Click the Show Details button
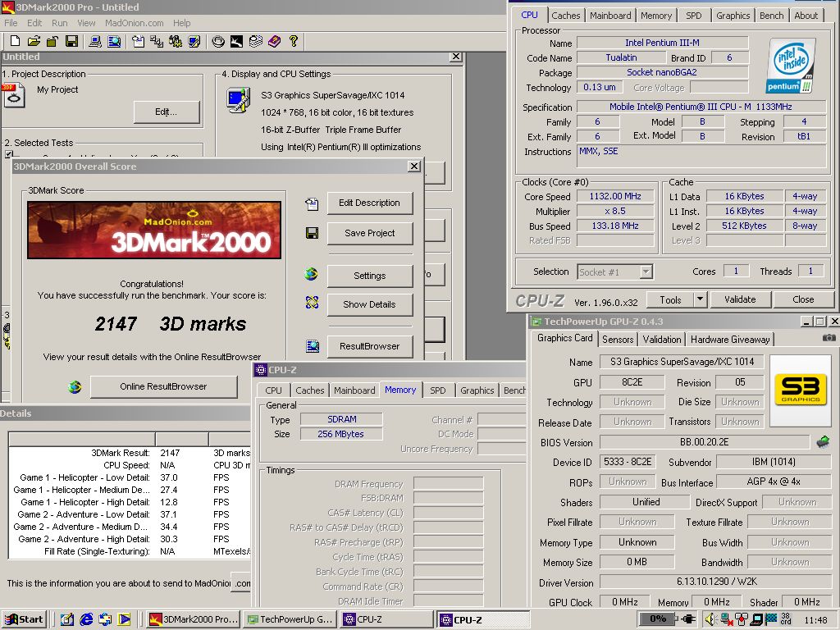This screenshot has width=840, height=630. [x=370, y=304]
